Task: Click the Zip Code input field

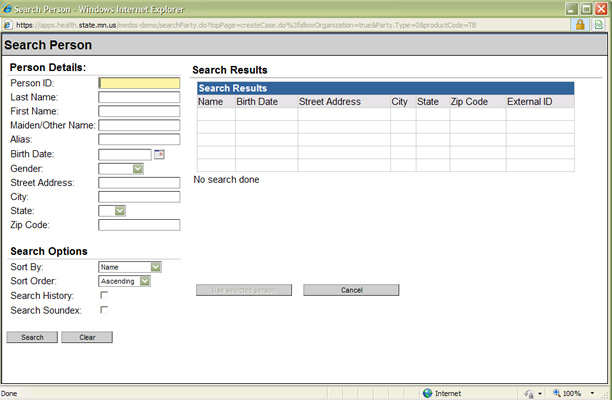Action: pos(139,225)
